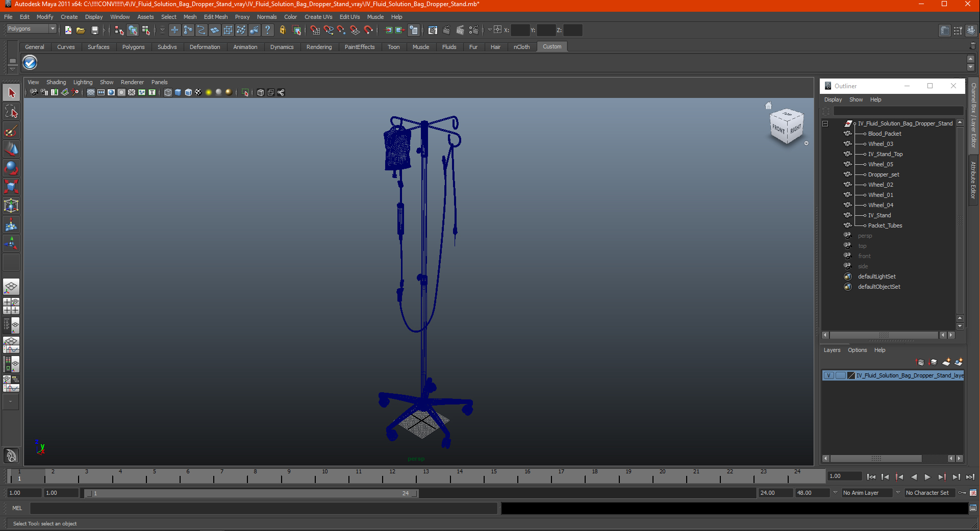Click the custom shelf checkmark button
The width and height of the screenshot is (980, 531).
click(30, 63)
